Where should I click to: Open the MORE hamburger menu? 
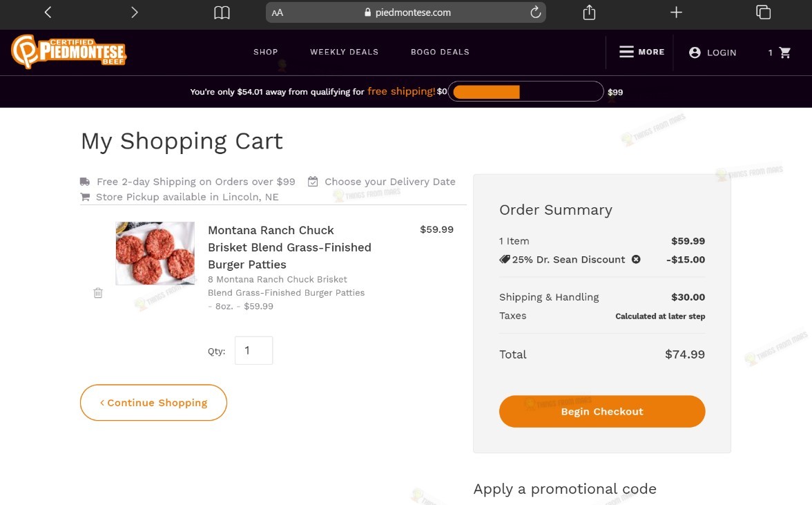click(x=641, y=52)
